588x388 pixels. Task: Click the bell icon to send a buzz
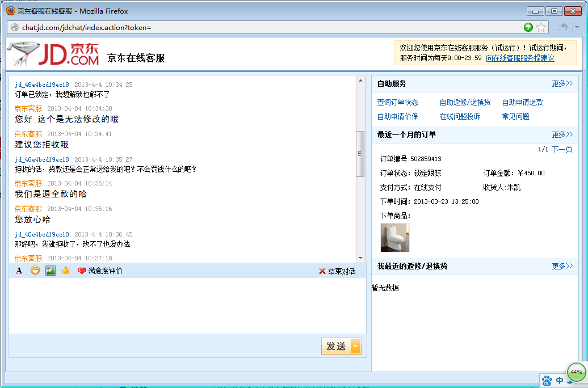coord(65,271)
